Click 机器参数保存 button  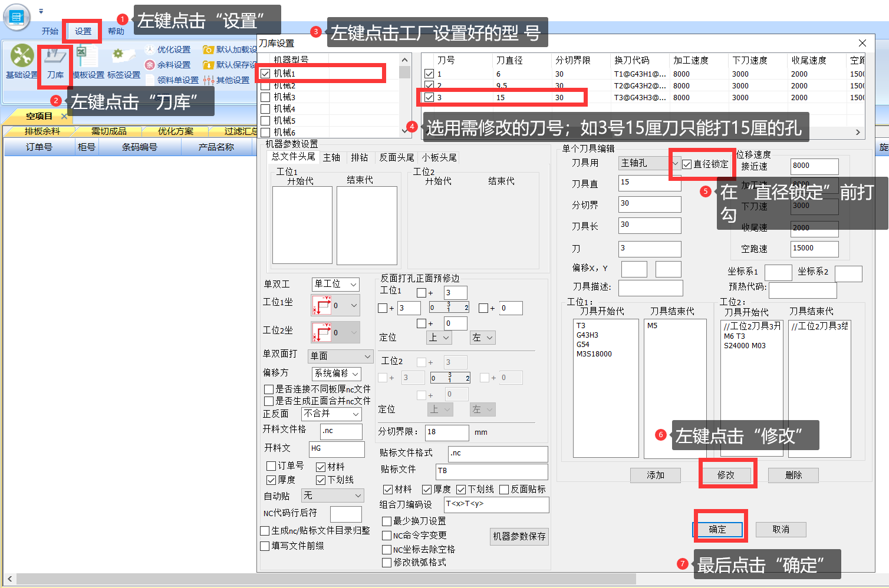519,536
